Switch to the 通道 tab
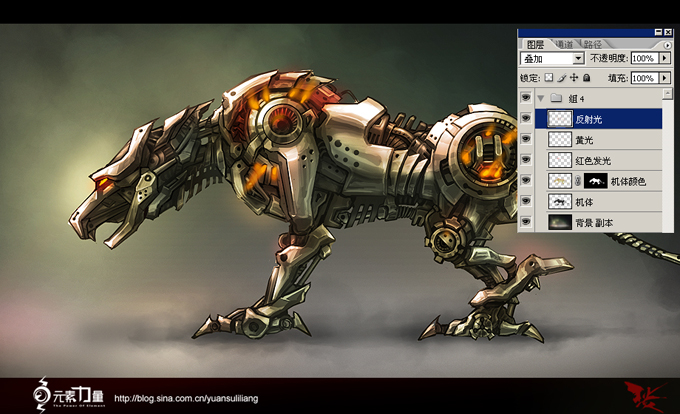680x414 pixels. (564, 44)
